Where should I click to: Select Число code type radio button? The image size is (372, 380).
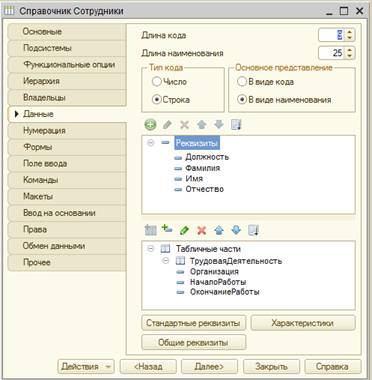(157, 82)
